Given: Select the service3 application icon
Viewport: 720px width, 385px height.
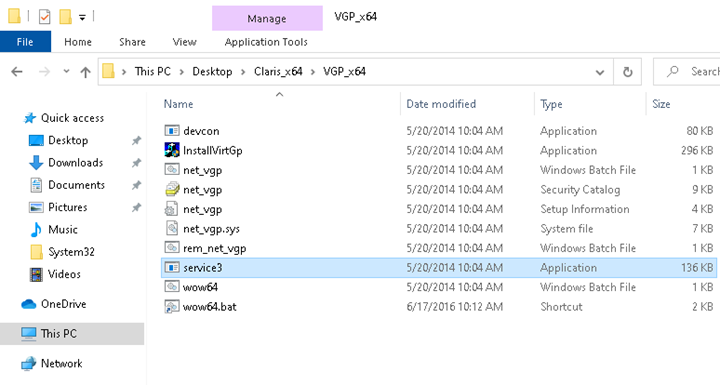Looking at the screenshot, I should [172, 267].
